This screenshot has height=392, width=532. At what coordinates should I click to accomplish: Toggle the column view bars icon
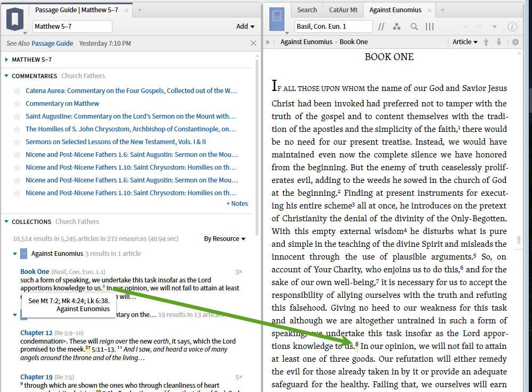point(430,27)
